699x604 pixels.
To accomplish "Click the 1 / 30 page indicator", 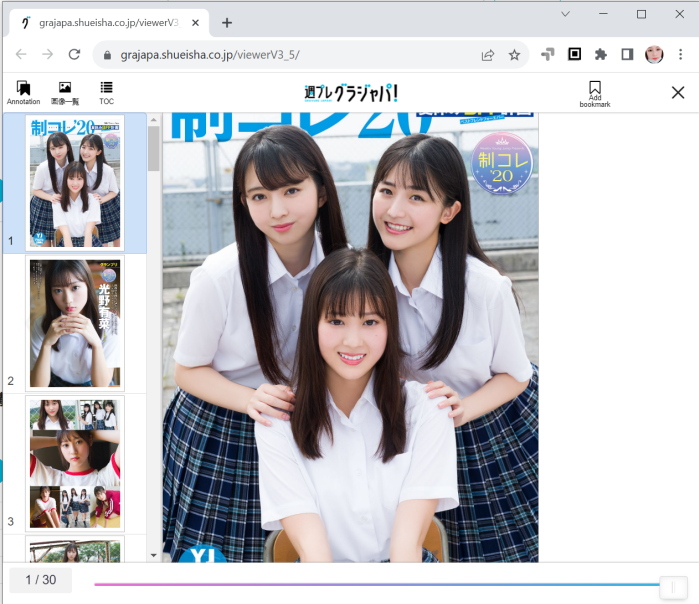I will coord(41,580).
